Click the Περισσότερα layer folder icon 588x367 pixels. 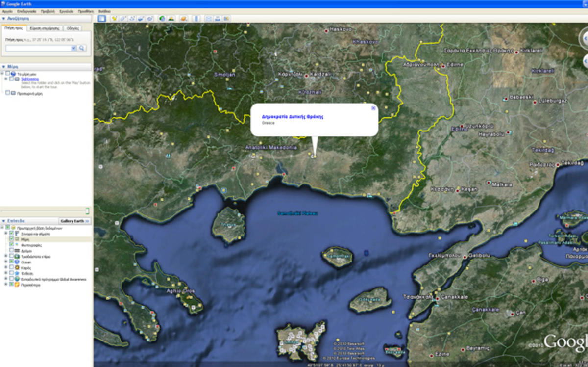point(17,285)
